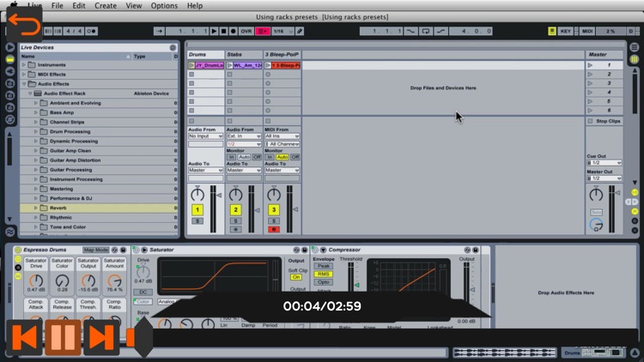Open the Cue Out dropdown

605,163
